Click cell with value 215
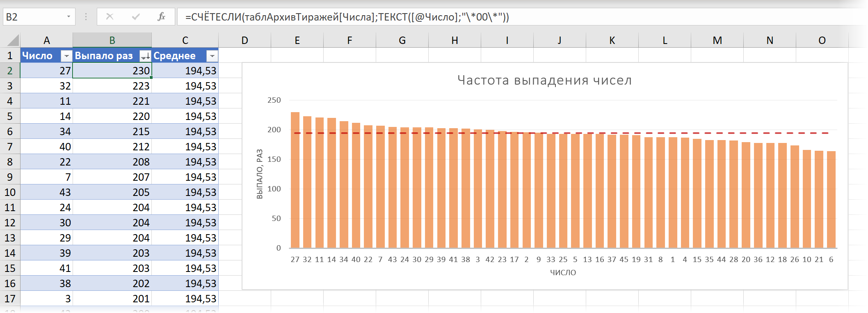 click(112, 131)
